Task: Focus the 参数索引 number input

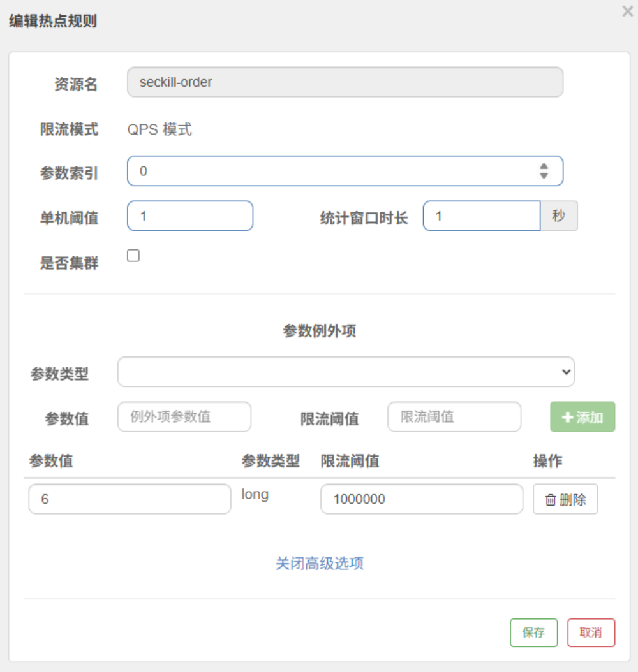Action: (345, 171)
